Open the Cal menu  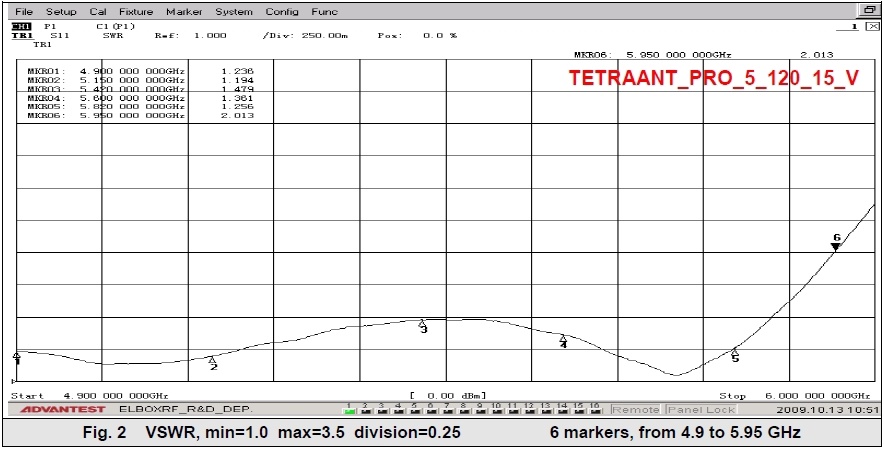tap(98, 11)
